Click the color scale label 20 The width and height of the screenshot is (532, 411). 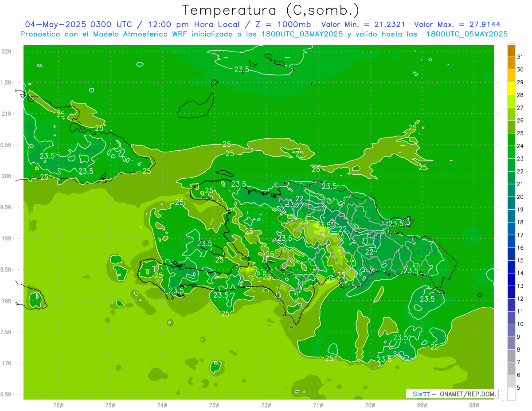(x=520, y=197)
